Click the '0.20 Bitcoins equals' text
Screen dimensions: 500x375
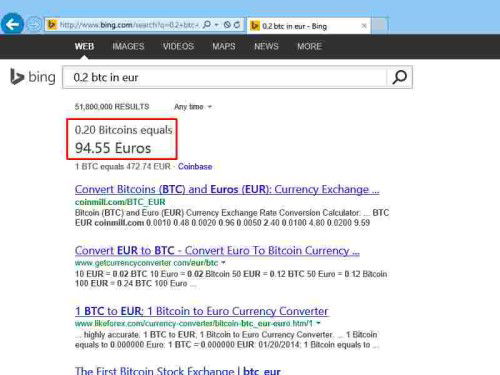tap(123, 130)
